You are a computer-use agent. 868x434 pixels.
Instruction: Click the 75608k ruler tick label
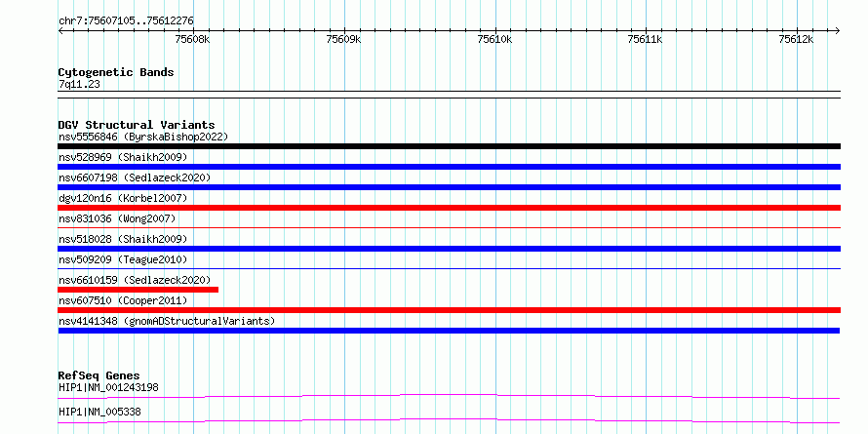[x=193, y=39]
